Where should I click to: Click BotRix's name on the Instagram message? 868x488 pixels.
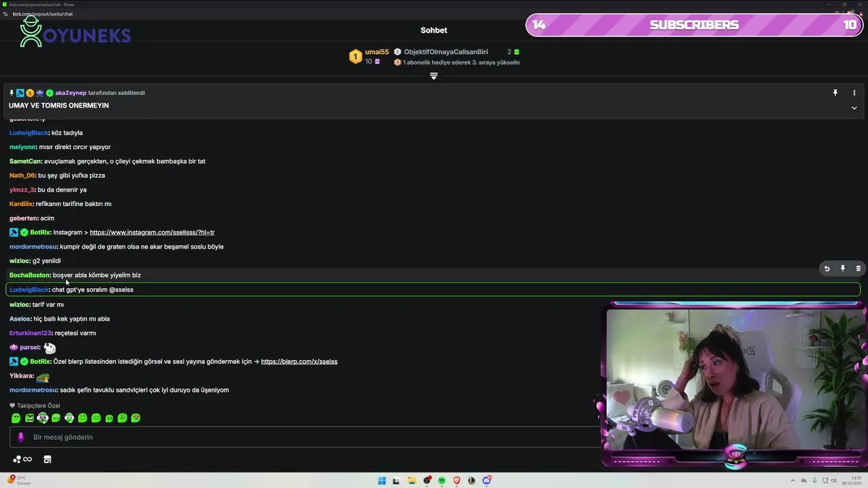coord(40,232)
